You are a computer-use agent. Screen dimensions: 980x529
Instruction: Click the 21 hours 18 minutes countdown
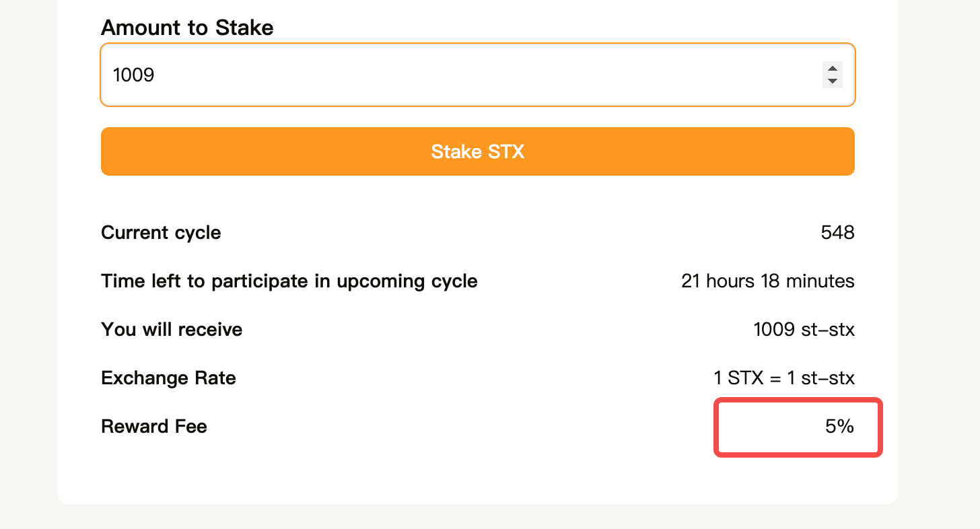[x=767, y=281]
